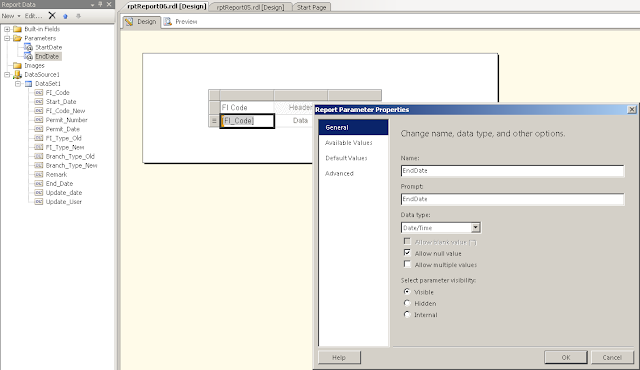Select the Hidden radio button
The height and width of the screenshot is (370, 640).
pos(407,303)
